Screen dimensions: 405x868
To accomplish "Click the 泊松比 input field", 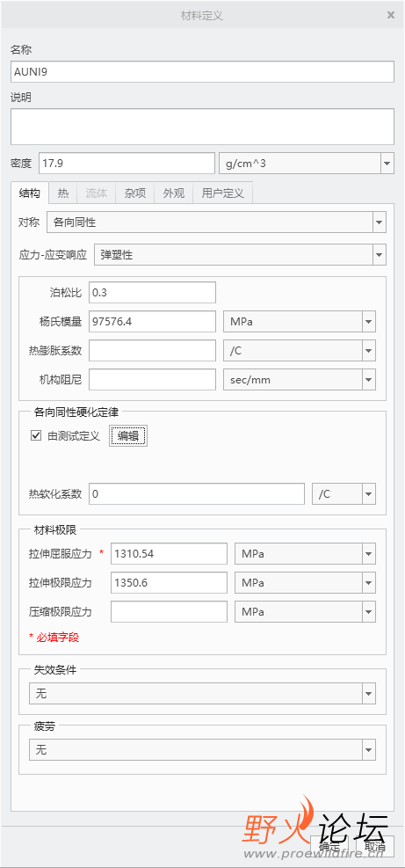I will tap(152, 292).
